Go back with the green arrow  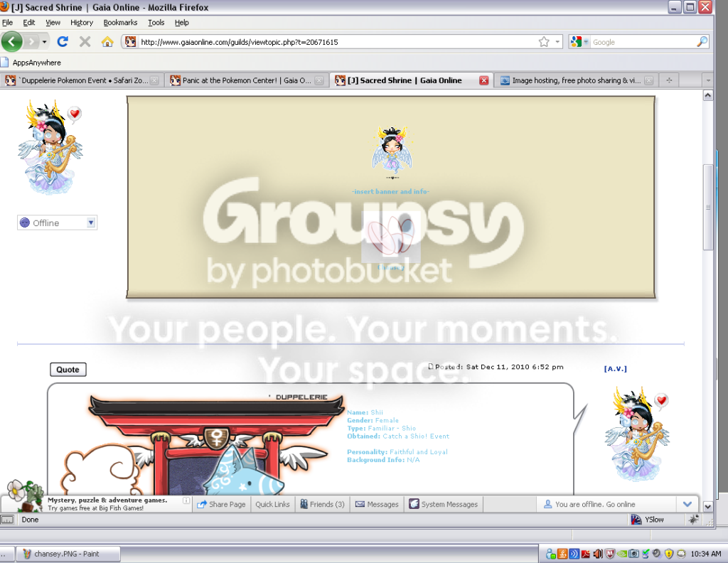[x=11, y=42]
